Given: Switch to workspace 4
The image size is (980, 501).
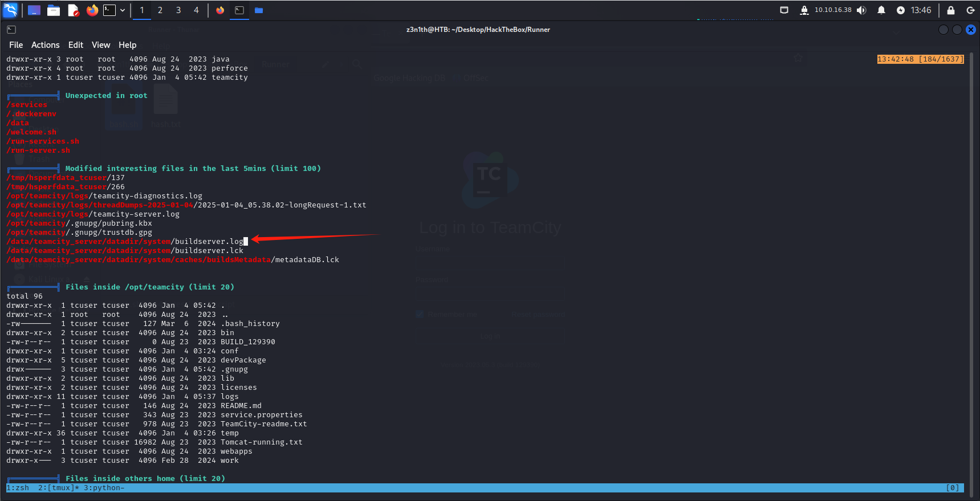Looking at the screenshot, I should 196,10.
